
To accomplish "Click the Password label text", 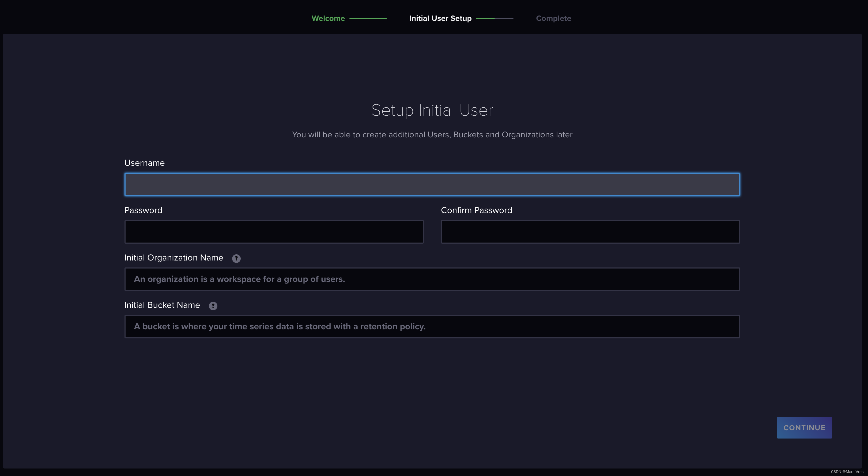I will coord(143,210).
